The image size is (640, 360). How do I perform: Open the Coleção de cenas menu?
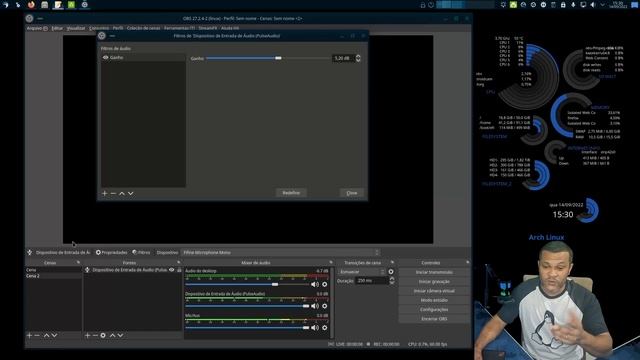pyautogui.click(x=143, y=28)
